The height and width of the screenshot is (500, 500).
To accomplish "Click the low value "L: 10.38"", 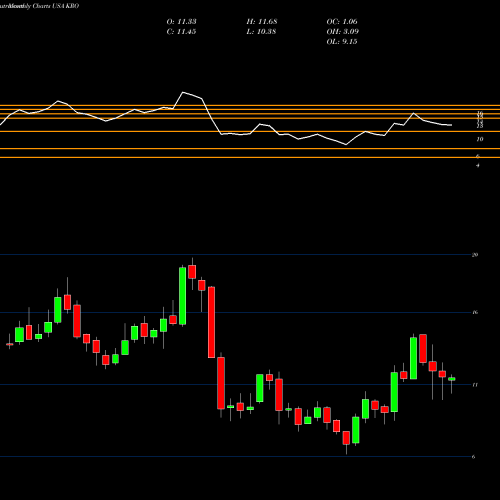I will [x=262, y=32].
